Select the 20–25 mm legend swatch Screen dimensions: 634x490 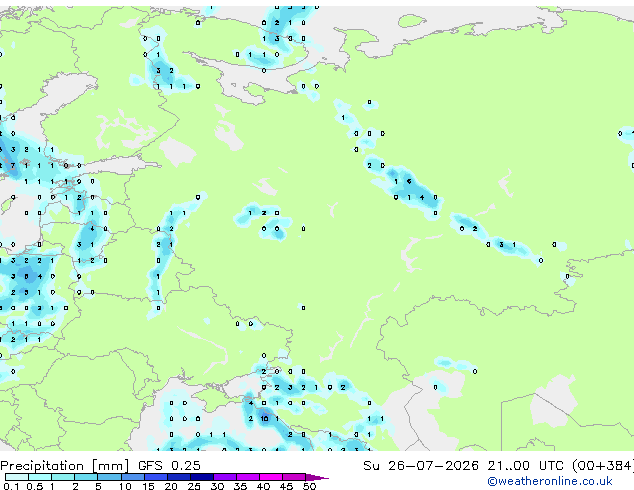click(178, 477)
